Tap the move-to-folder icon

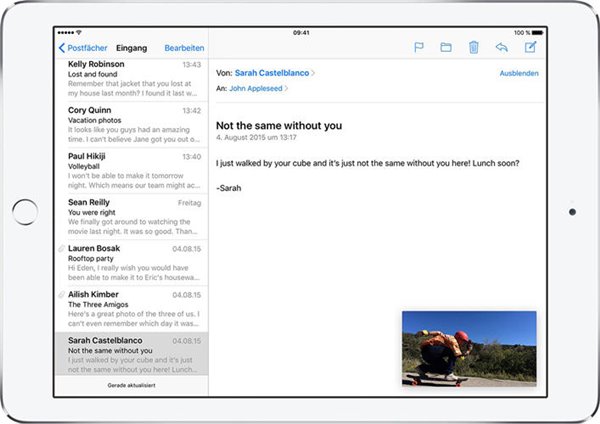(446, 47)
